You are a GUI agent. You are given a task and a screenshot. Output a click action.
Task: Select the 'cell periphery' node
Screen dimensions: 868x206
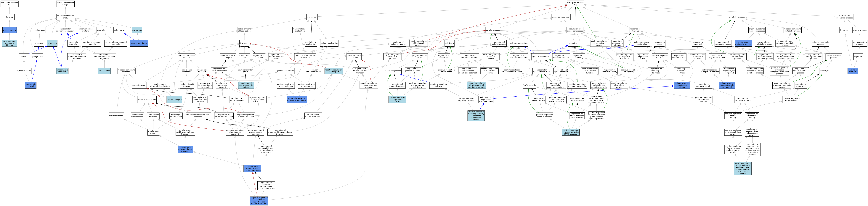point(120,30)
